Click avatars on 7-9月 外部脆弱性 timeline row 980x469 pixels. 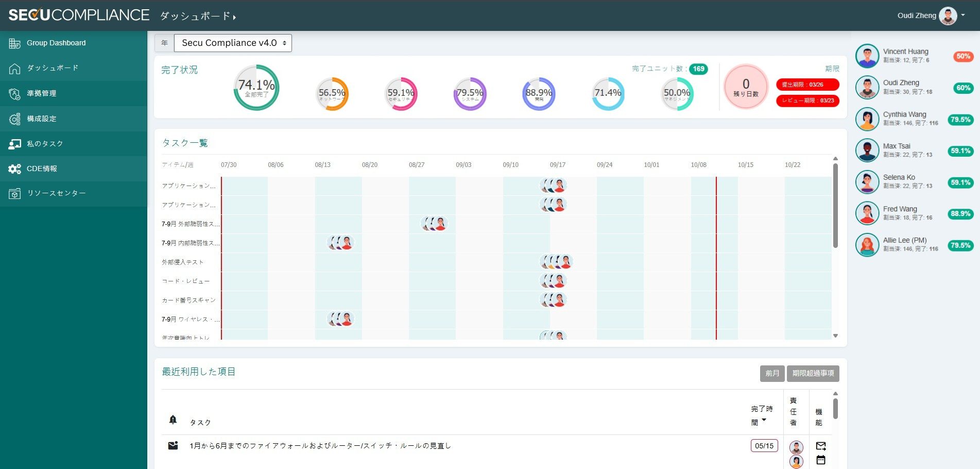[434, 224]
